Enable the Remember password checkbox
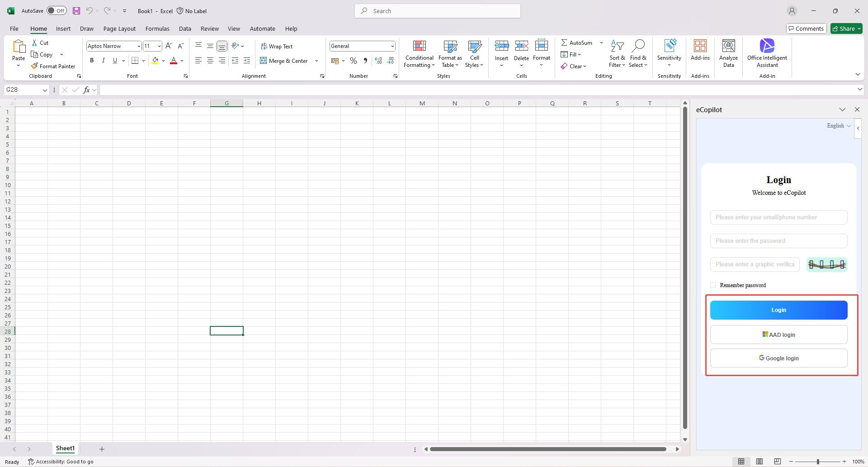The width and height of the screenshot is (868, 467). [713, 285]
